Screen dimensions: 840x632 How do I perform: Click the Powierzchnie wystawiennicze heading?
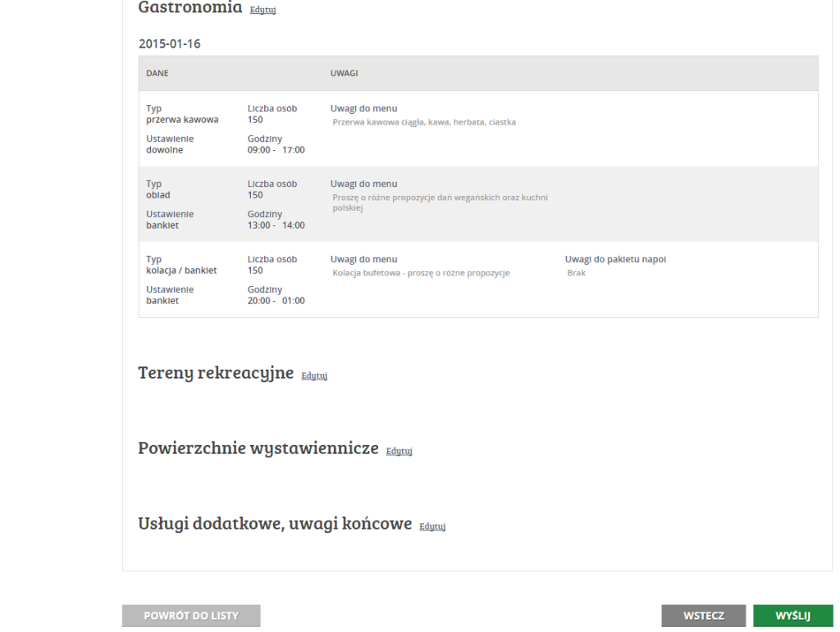tap(258, 448)
